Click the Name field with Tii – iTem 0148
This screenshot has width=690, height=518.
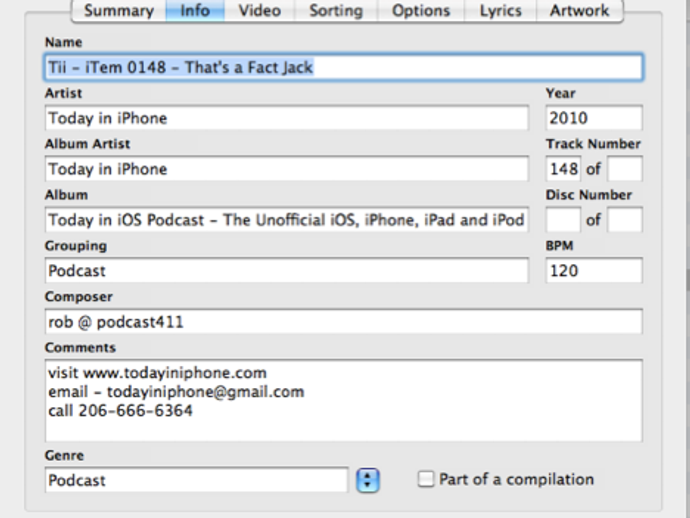pyautogui.click(x=344, y=67)
